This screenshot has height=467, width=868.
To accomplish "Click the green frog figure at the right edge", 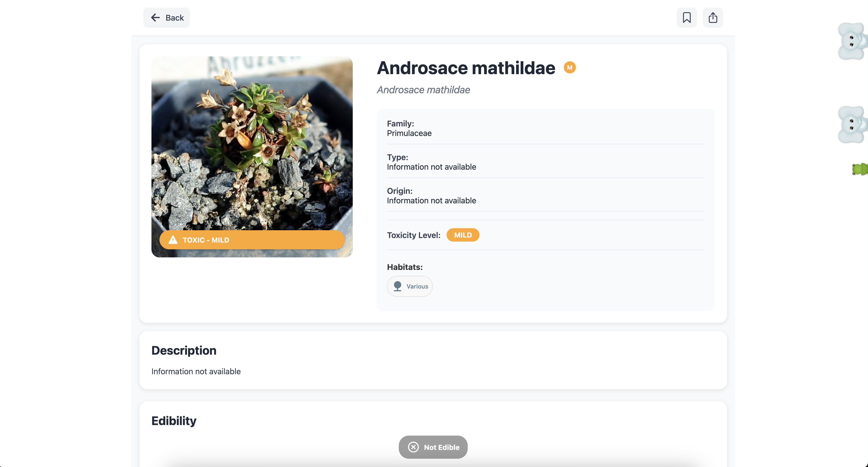I will point(860,169).
